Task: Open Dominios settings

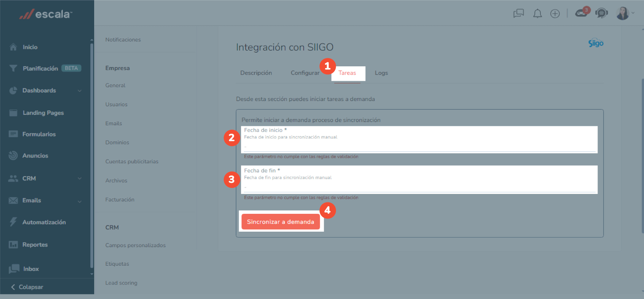Action: click(x=117, y=142)
